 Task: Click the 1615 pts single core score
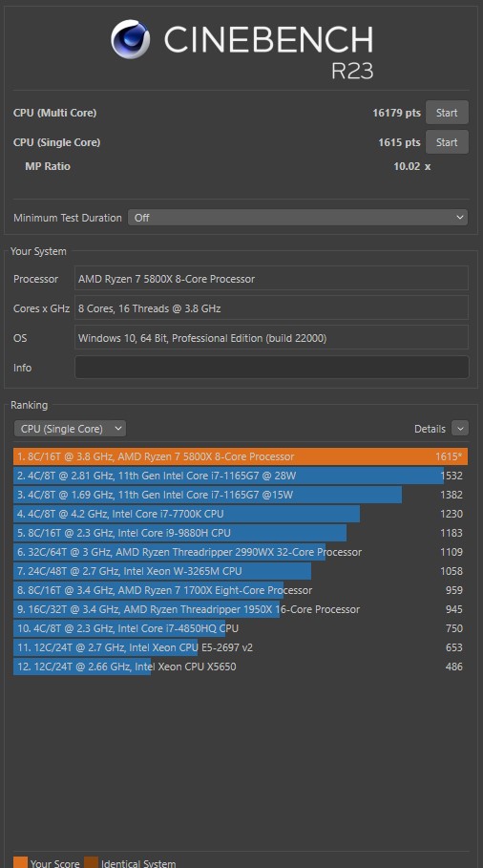click(x=399, y=142)
